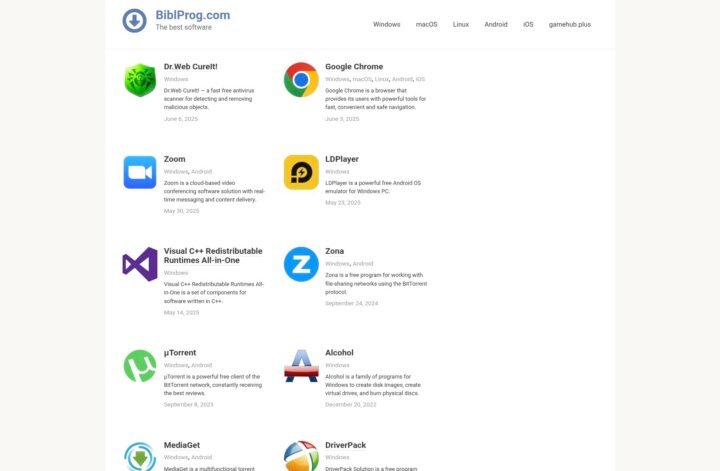Open the MediaGet title link
This screenshot has width=720, height=471.
(182, 445)
